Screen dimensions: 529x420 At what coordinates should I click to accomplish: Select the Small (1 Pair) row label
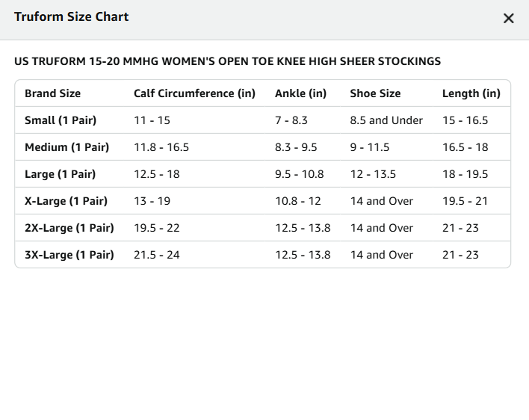pyautogui.click(x=61, y=120)
